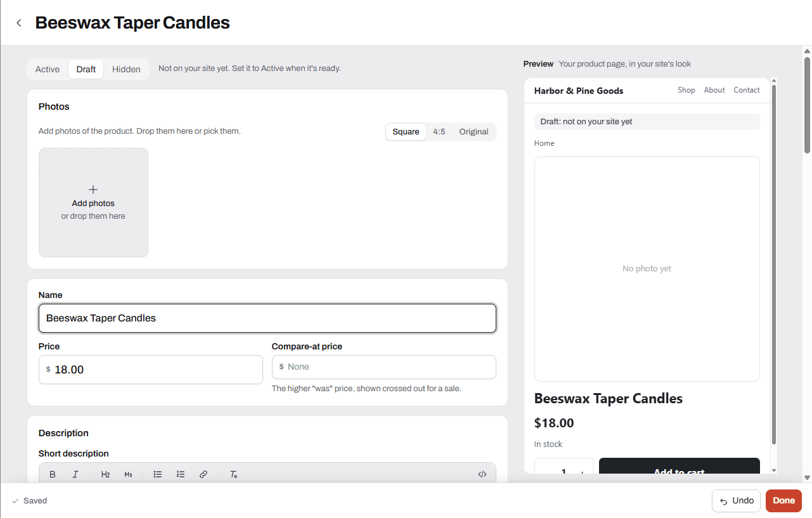Open the About link in the preview
Image resolution: width=812 pixels, height=518 pixels.
(714, 90)
